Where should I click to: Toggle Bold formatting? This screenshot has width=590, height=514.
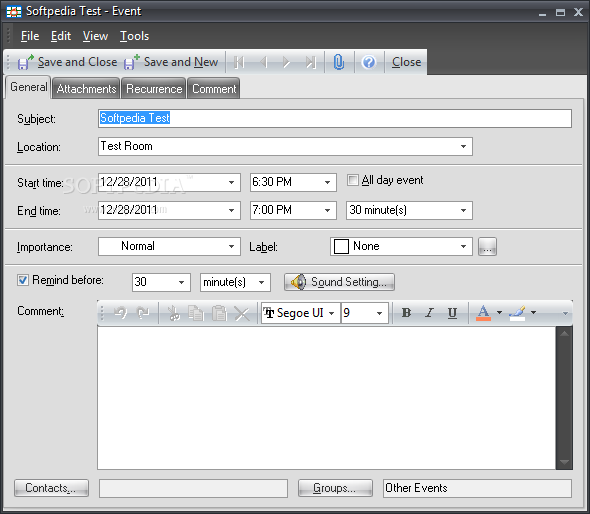(x=406, y=313)
